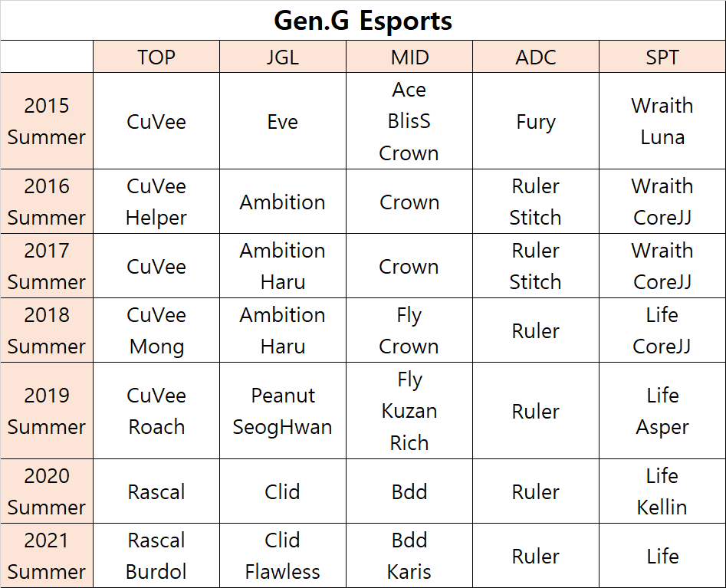Select the JGL column header
Viewport: 726px width, 588px height.
click(283, 57)
